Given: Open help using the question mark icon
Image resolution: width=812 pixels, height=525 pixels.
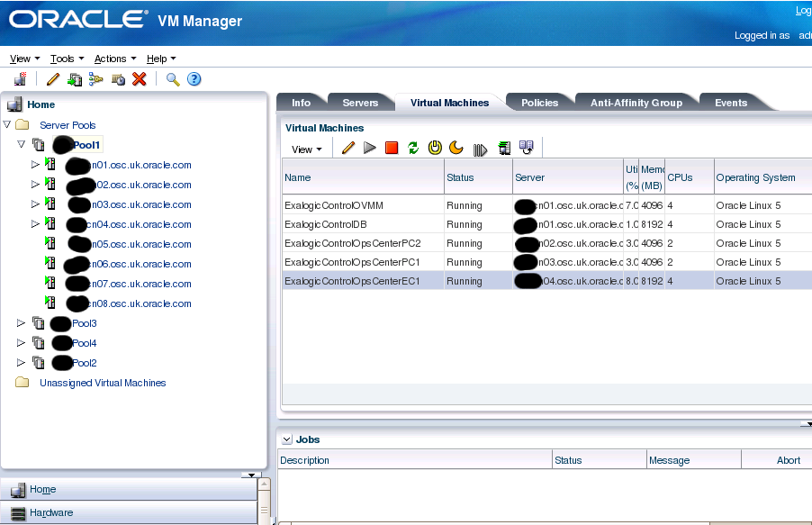Looking at the screenshot, I should (194, 79).
